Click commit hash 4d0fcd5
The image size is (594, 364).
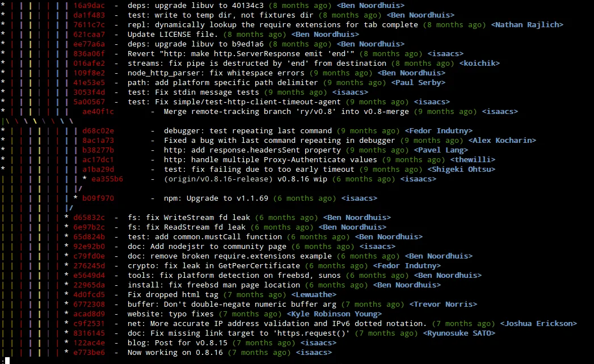(89, 295)
